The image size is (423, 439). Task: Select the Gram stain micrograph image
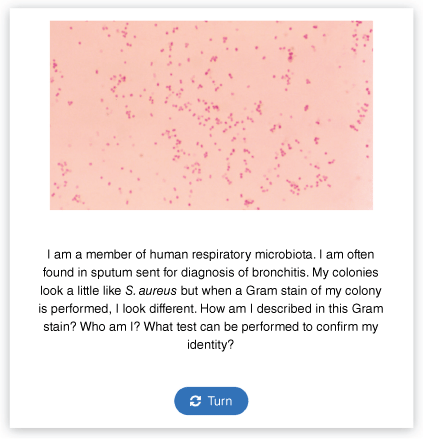point(211,115)
